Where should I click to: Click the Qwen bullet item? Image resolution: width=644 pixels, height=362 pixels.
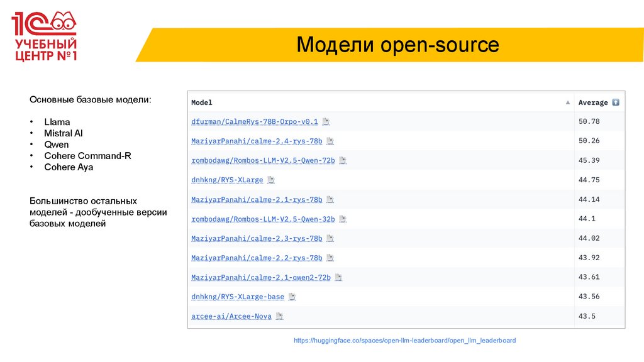coord(56,145)
